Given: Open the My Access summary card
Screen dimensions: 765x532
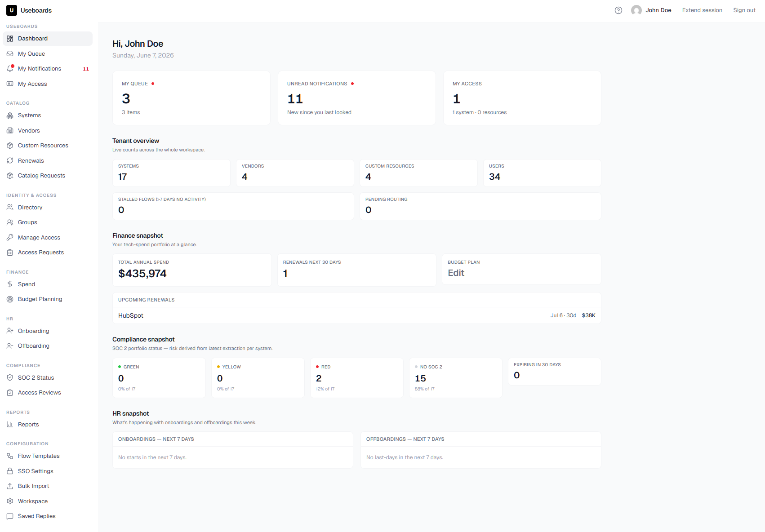Looking at the screenshot, I should pyautogui.click(x=522, y=98).
